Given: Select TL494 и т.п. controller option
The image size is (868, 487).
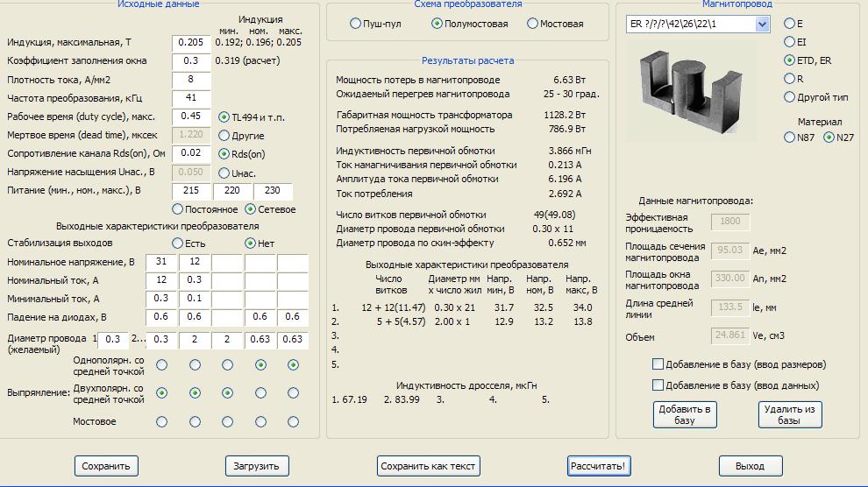Looking at the screenshot, I should pos(224,116).
